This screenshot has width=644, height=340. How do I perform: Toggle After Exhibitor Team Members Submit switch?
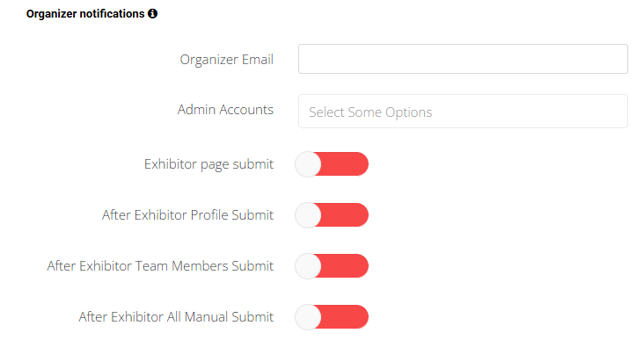[332, 266]
